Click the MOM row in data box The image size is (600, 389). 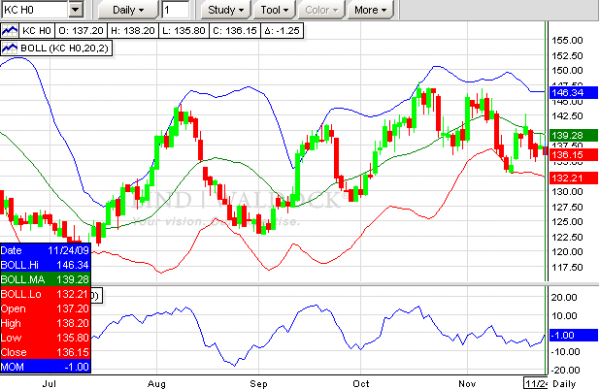[45, 367]
